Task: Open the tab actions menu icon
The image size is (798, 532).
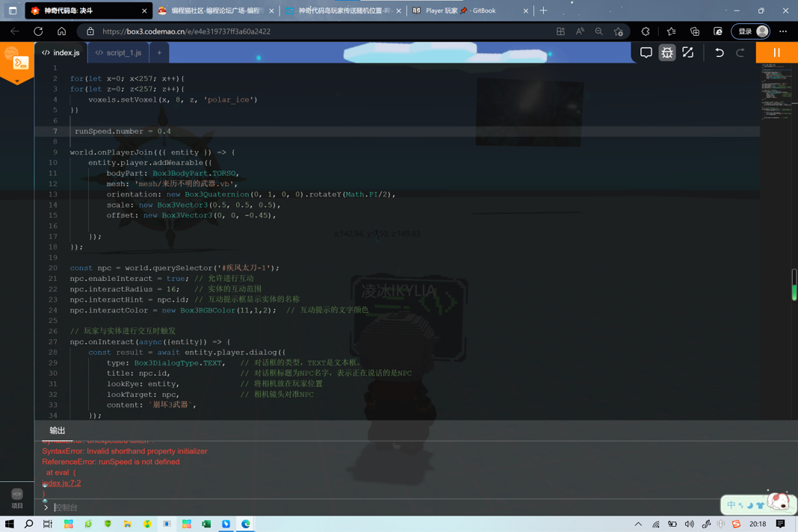Action: (13, 10)
